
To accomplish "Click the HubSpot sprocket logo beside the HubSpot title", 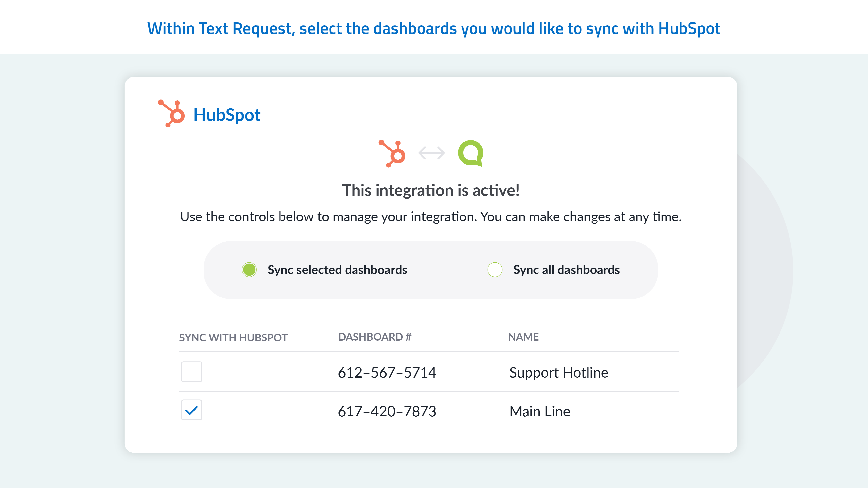I will pyautogui.click(x=171, y=113).
